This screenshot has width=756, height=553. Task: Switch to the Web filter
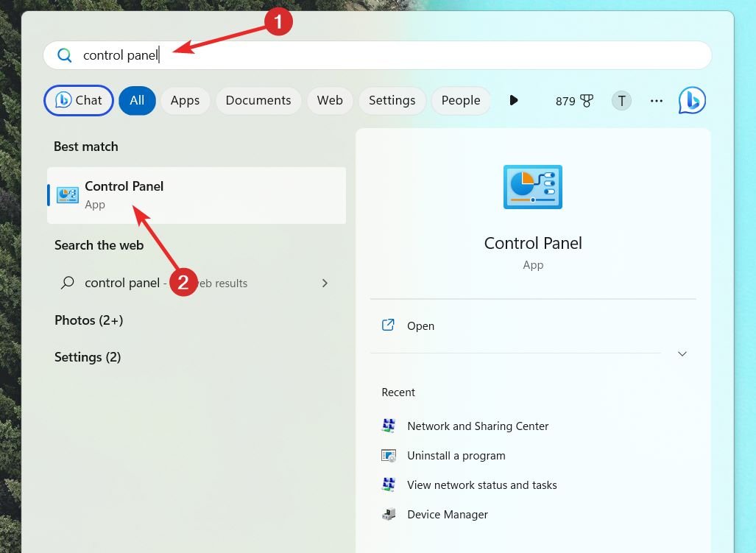tap(329, 100)
